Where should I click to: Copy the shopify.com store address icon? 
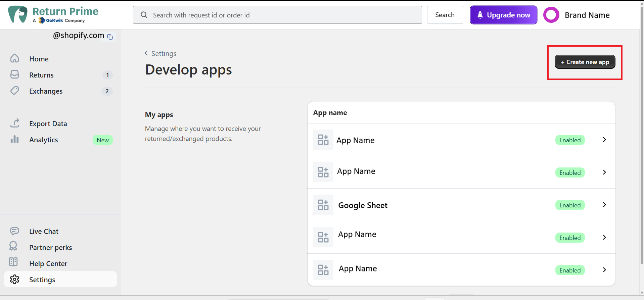[x=110, y=37]
